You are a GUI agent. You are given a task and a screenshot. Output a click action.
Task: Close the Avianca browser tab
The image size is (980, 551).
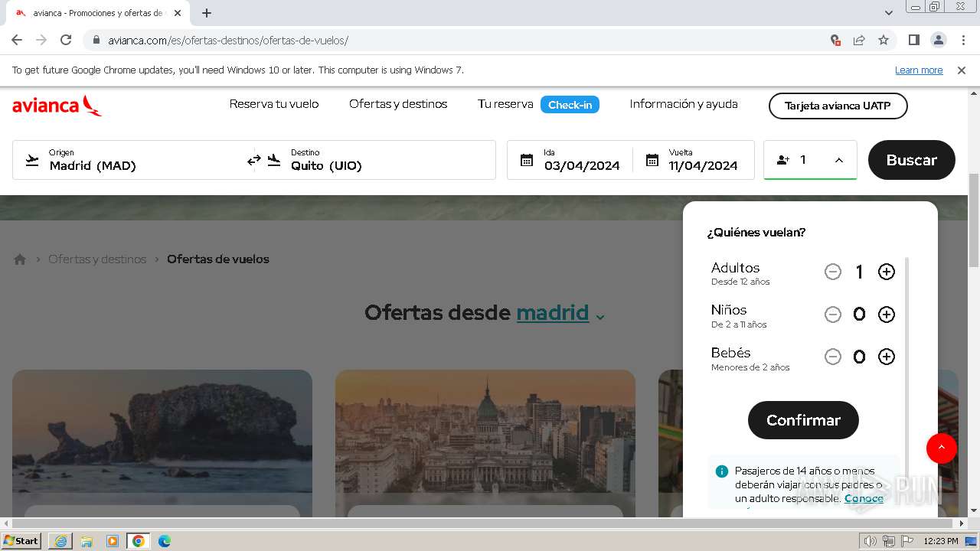pyautogui.click(x=178, y=13)
